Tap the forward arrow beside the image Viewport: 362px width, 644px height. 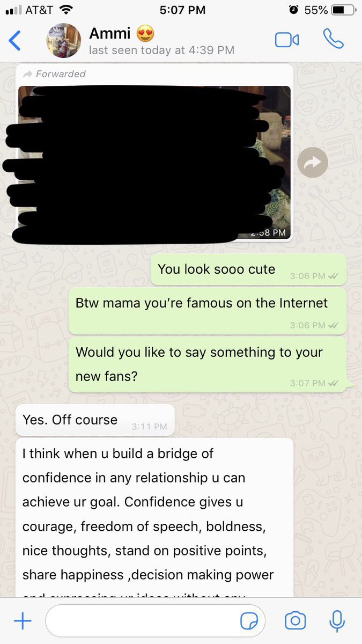click(x=312, y=163)
